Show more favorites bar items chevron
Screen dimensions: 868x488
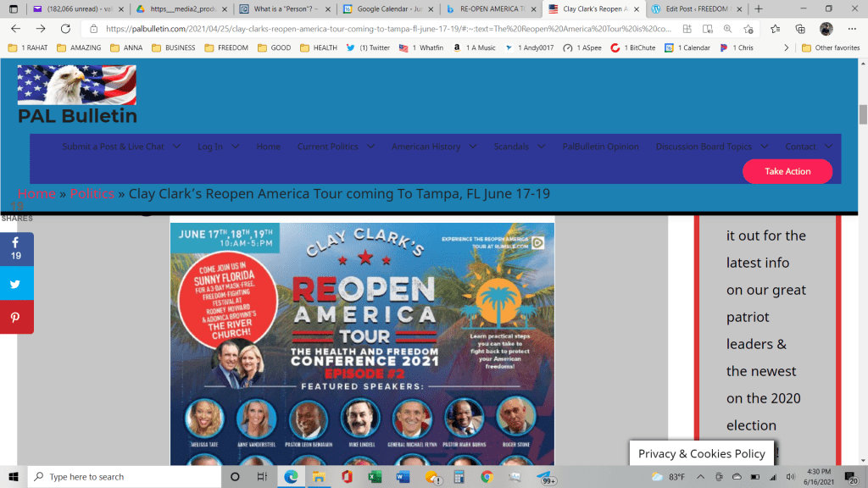point(787,47)
